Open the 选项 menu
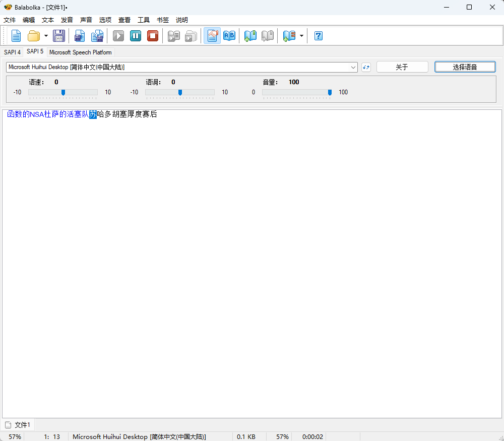This screenshot has height=441, width=504. tap(105, 20)
